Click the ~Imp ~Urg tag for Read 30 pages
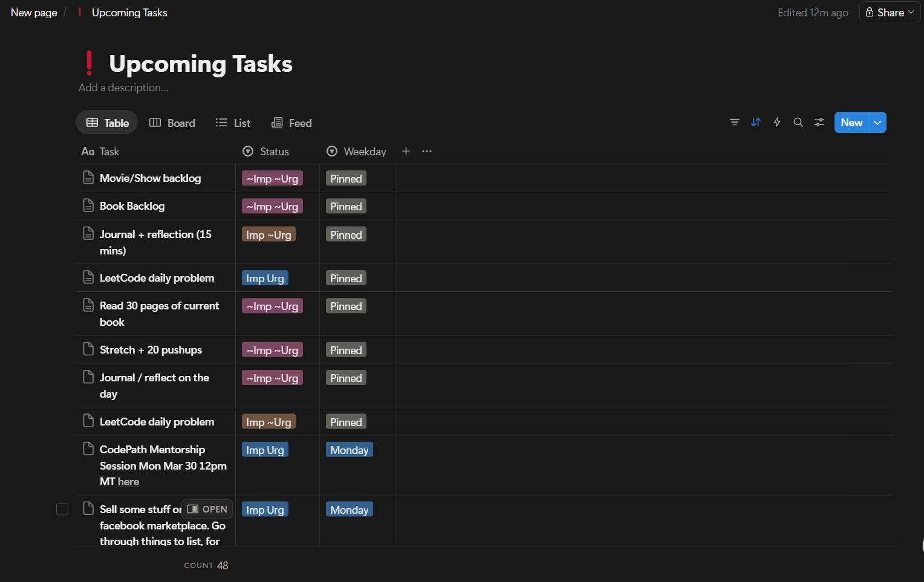Viewport: 924px width, 582px height. [x=272, y=306]
